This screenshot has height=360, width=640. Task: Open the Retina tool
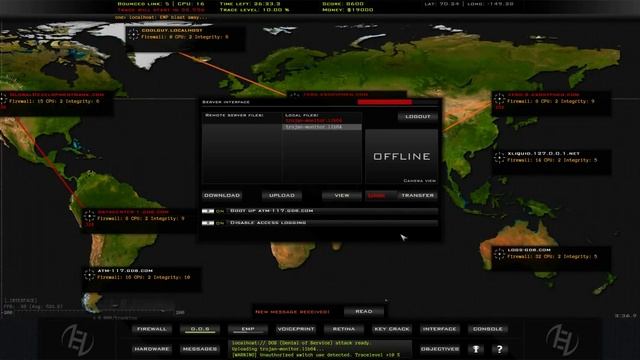[x=344, y=329]
